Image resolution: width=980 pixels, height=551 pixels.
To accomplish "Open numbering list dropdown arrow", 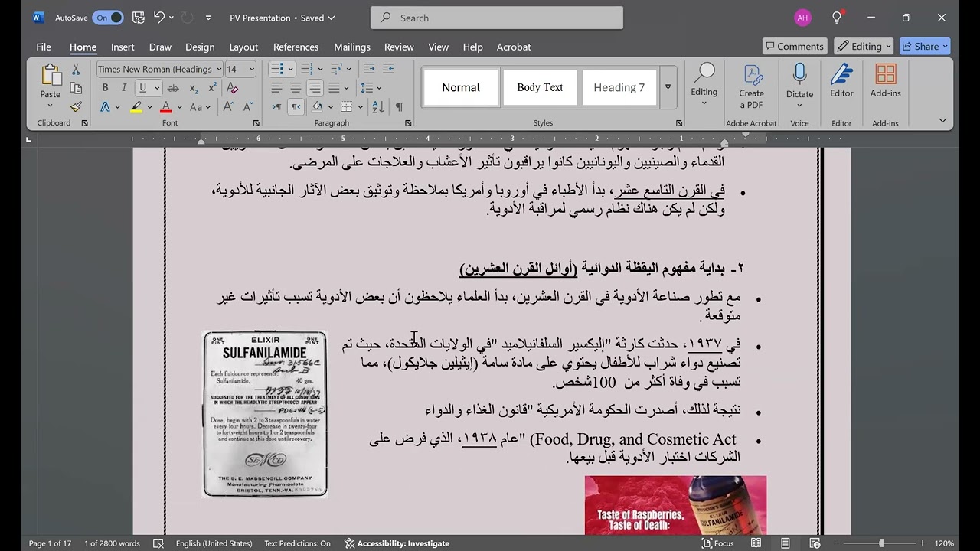I will click(320, 69).
